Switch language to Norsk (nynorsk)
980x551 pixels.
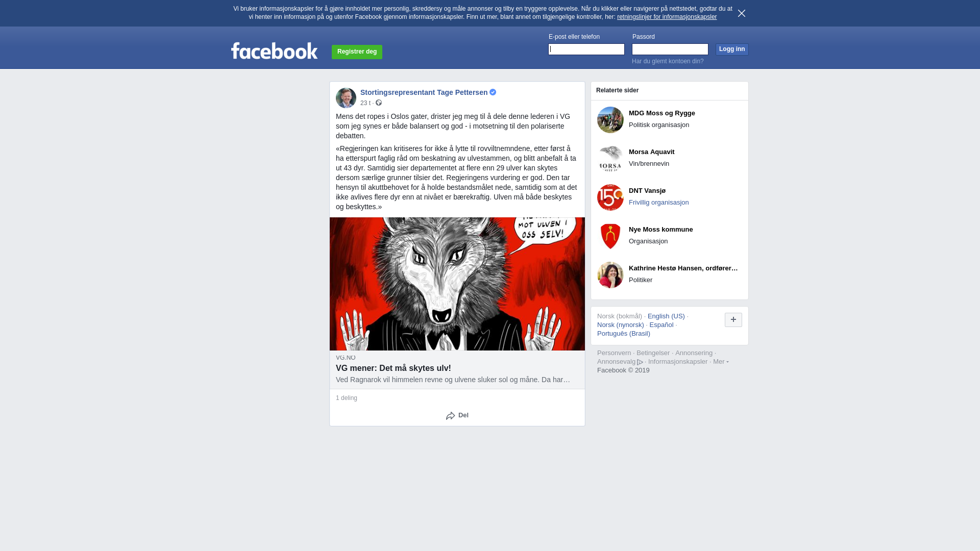(x=621, y=325)
